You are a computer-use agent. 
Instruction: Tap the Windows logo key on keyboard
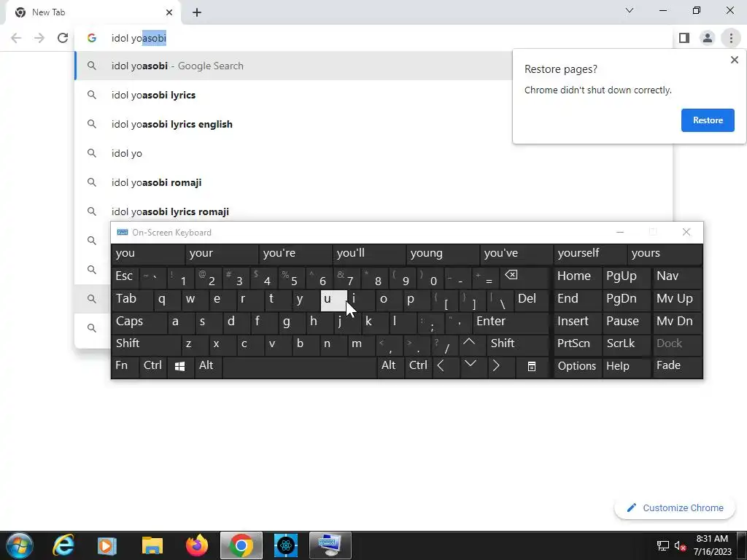180,366
